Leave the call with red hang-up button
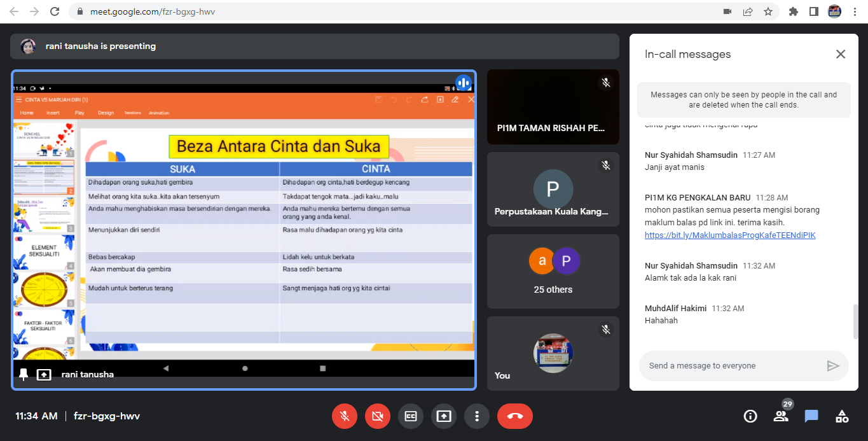 514,416
